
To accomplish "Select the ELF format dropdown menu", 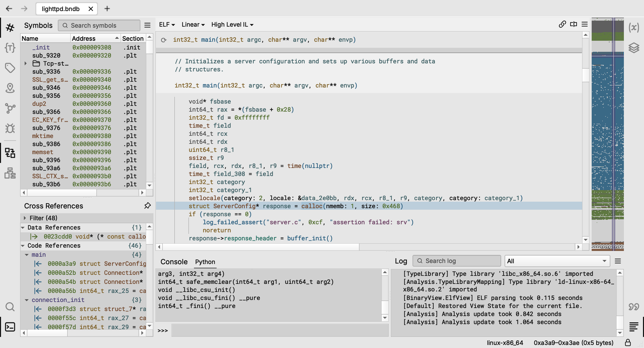I will point(166,24).
